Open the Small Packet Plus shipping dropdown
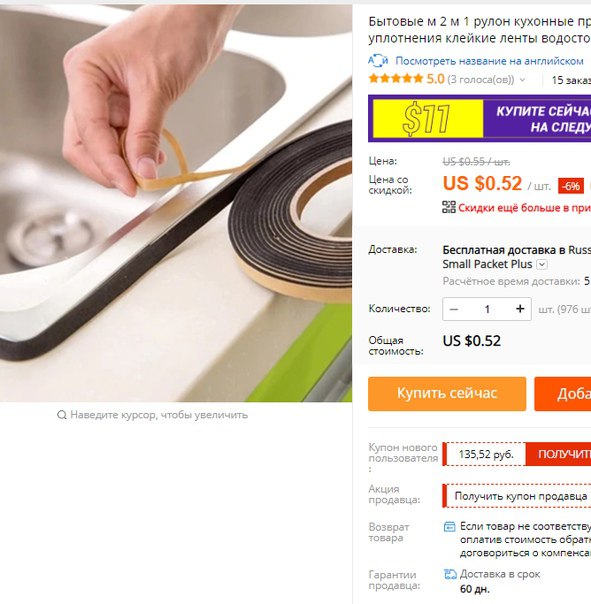 coord(542,265)
